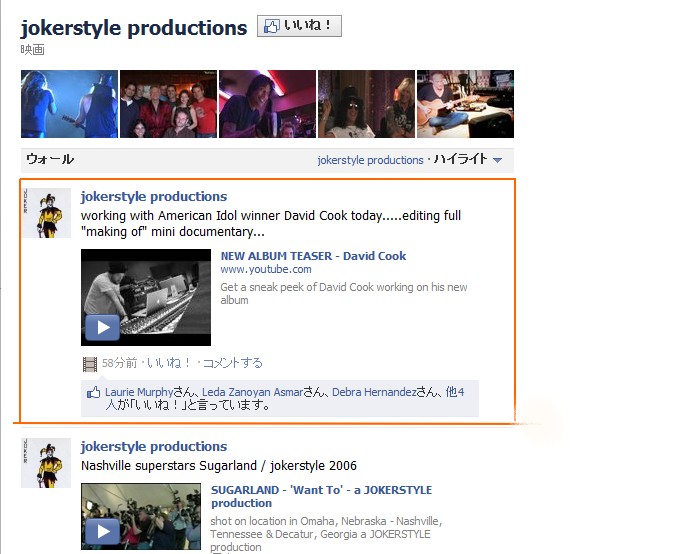673x554 pixels.
Task: Open Debra Hernandez's profile link
Action: (x=374, y=392)
